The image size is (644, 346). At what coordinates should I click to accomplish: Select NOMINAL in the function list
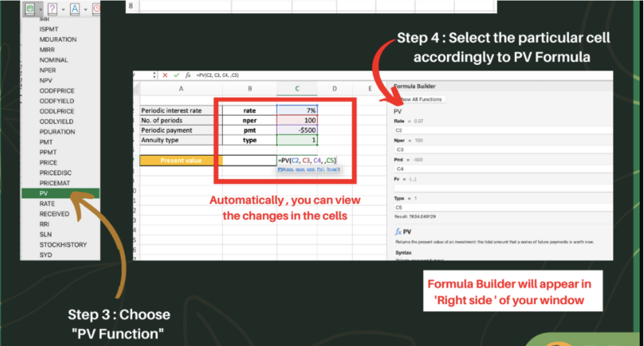(x=54, y=60)
